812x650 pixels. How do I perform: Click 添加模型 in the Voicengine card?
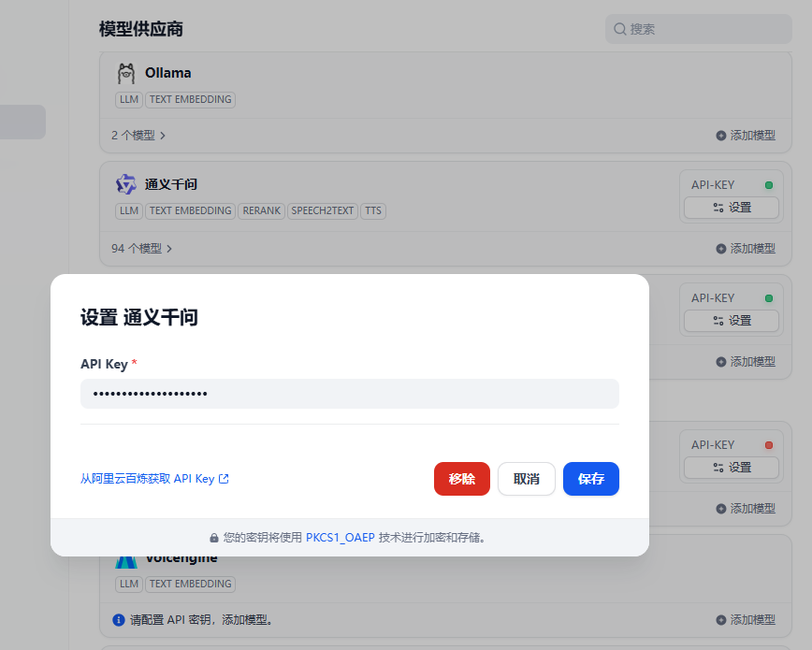pyautogui.click(x=746, y=620)
